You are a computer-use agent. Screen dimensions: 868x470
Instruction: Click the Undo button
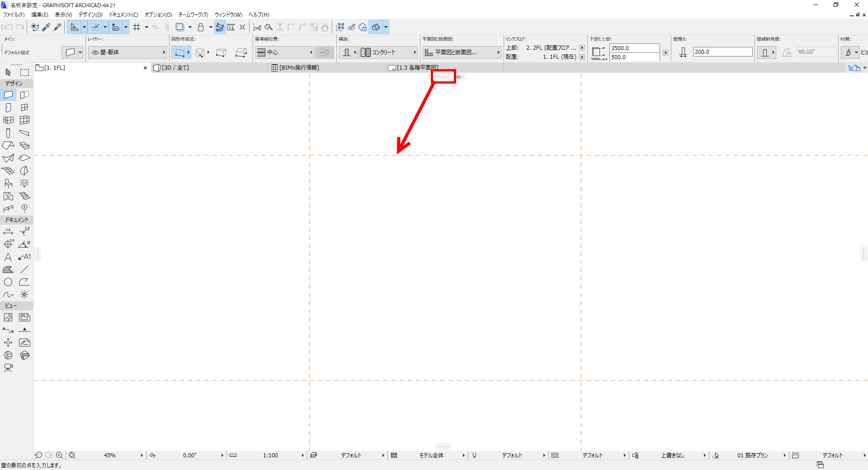coord(8,27)
